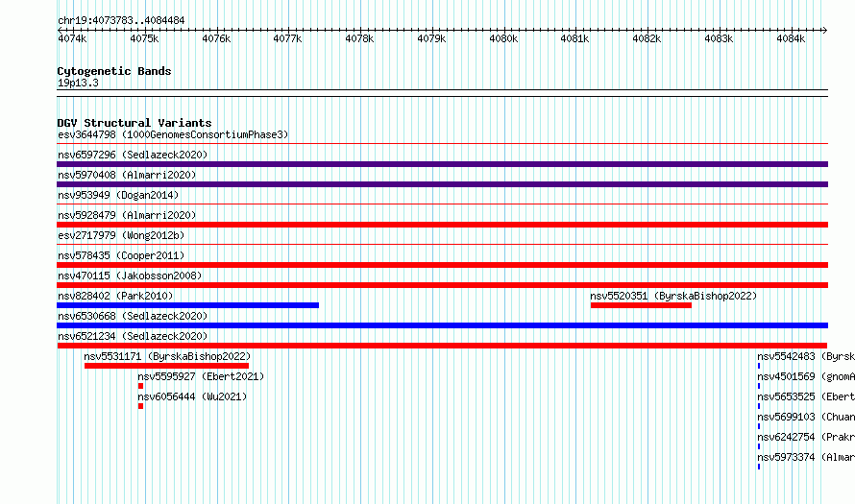This screenshot has height=504, width=855.
Task: Select the esv2717979 (Wong2012b) label
Action: pyautogui.click(x=121, y=235)
